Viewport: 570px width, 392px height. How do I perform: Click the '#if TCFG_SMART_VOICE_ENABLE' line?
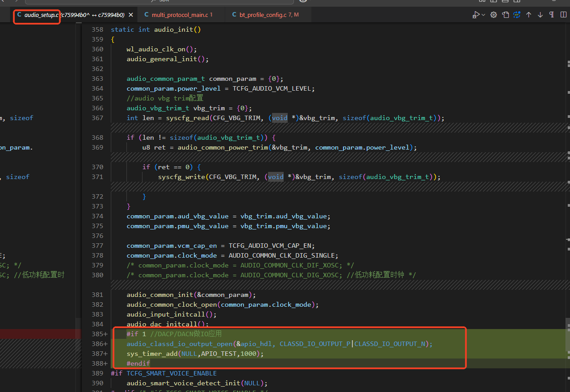tap(163, 373)
